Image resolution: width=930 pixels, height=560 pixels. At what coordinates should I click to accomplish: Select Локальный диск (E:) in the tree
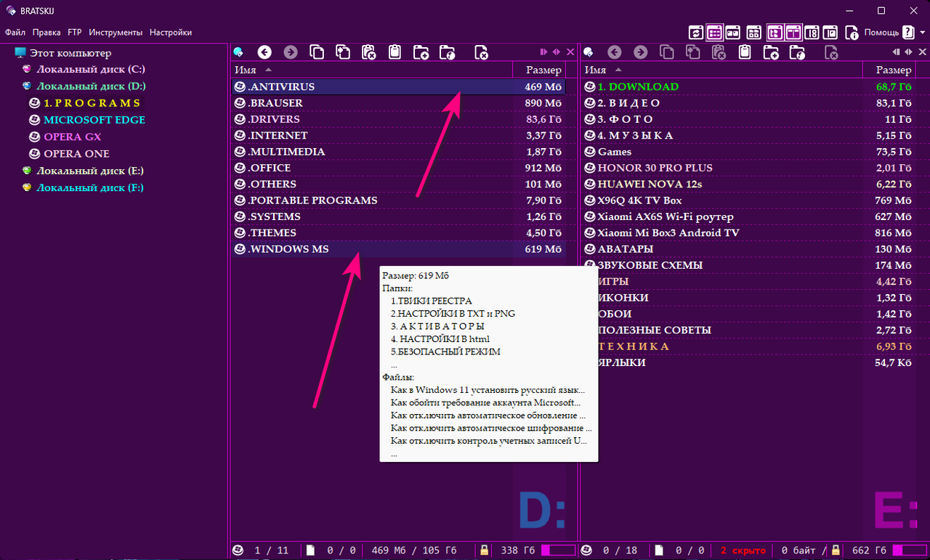[90, 171]
